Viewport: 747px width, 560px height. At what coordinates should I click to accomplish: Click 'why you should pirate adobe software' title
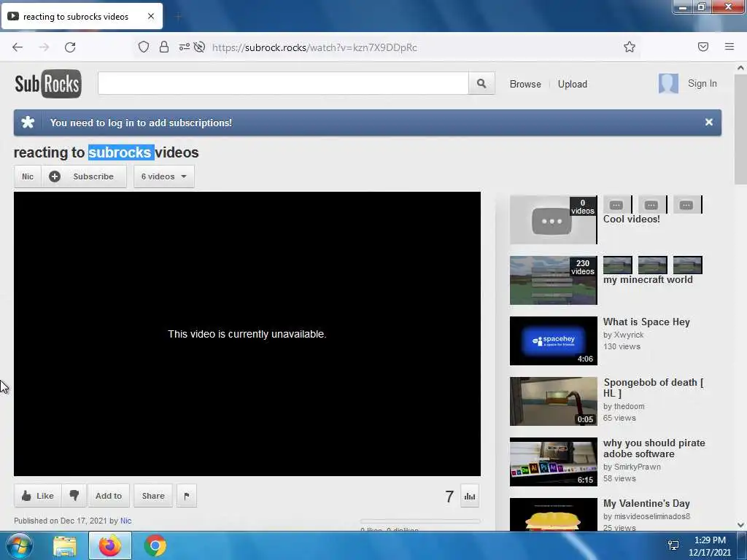point(654,448)
